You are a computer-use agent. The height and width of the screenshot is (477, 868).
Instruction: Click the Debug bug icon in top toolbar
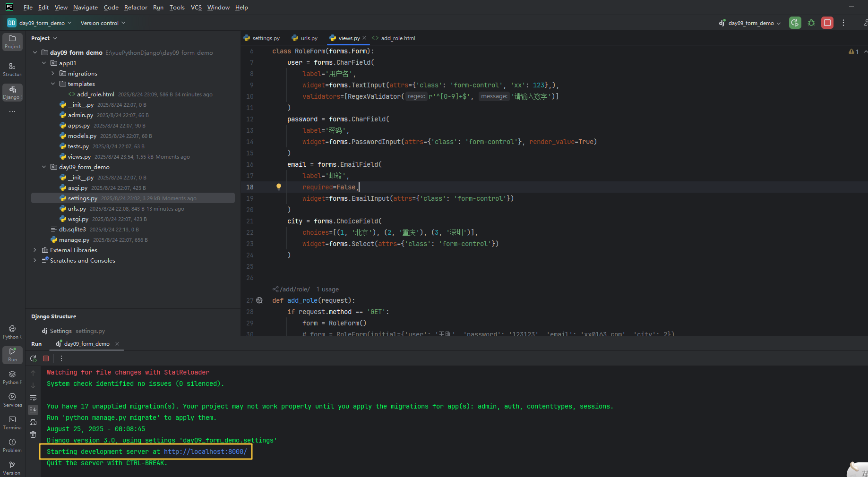point(811,23)
